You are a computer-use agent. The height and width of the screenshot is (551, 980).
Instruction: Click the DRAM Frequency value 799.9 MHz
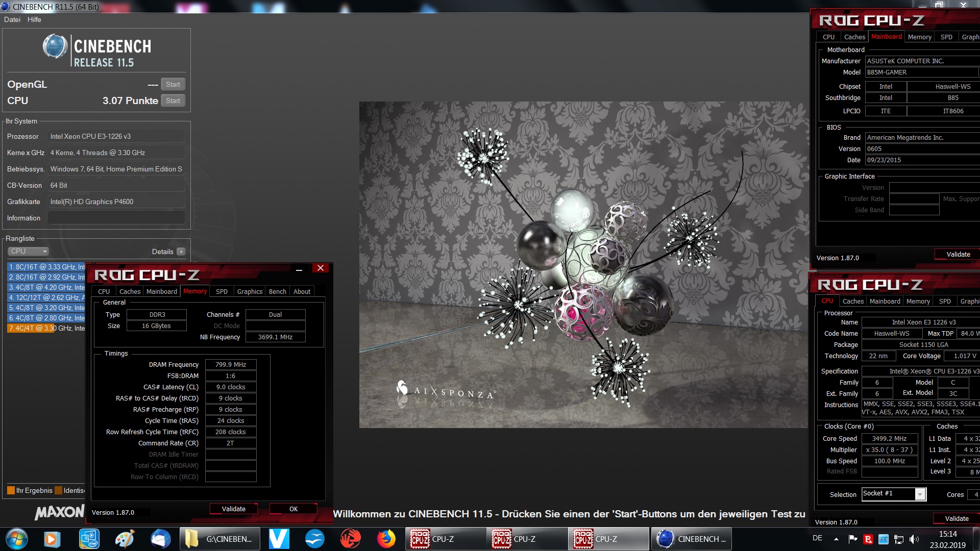coord(231,364)
